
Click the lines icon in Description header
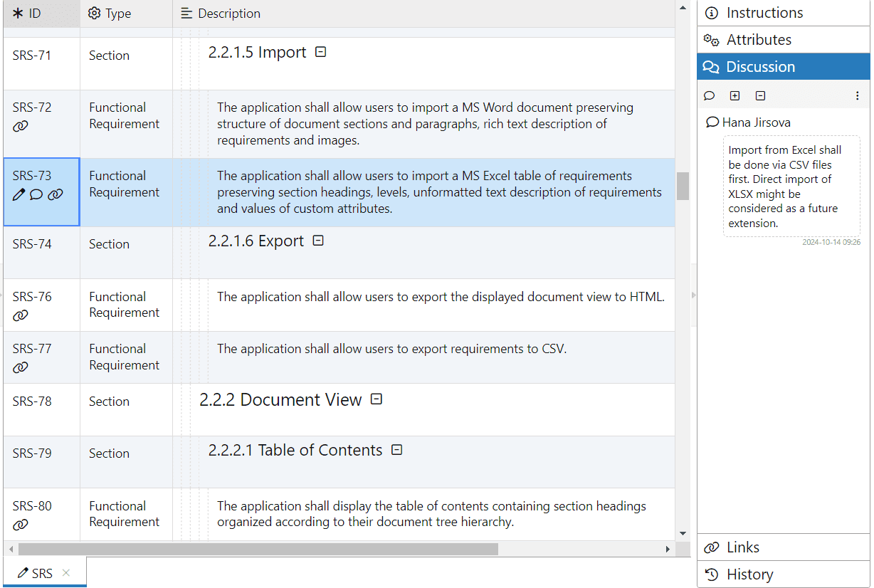[x=186, y=14]
